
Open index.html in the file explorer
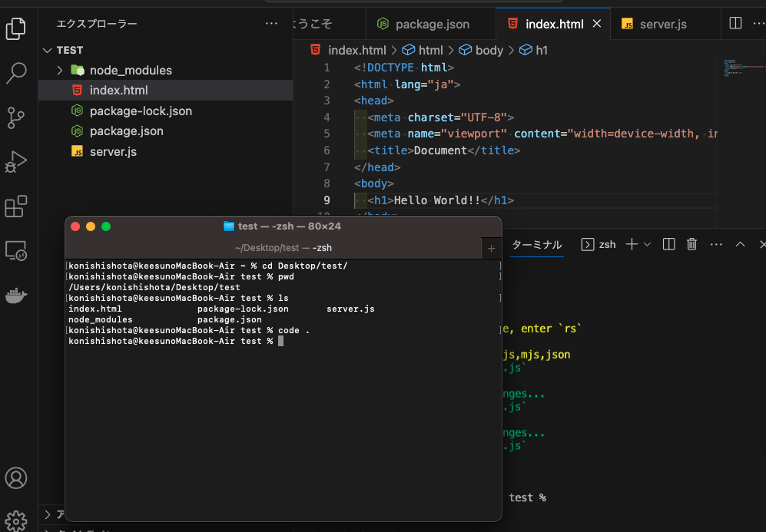tap(166, 91)
